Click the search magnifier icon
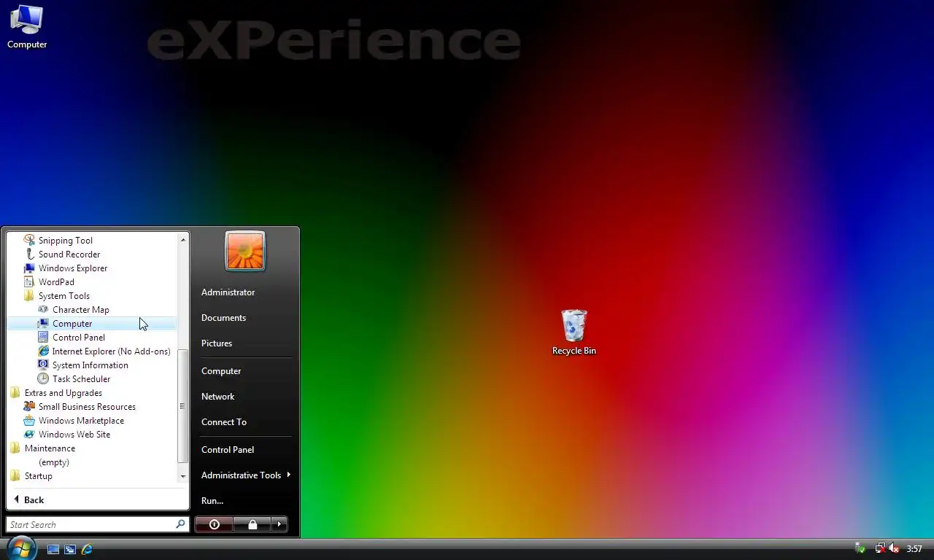Screen dimensions: 934x560 180,524
